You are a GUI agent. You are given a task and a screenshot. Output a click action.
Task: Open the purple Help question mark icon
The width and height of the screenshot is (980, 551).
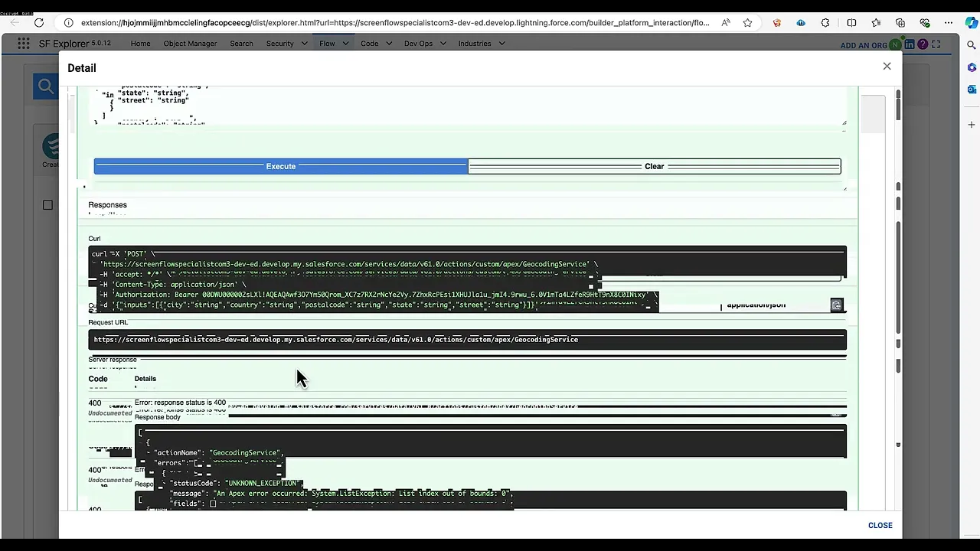923,44
